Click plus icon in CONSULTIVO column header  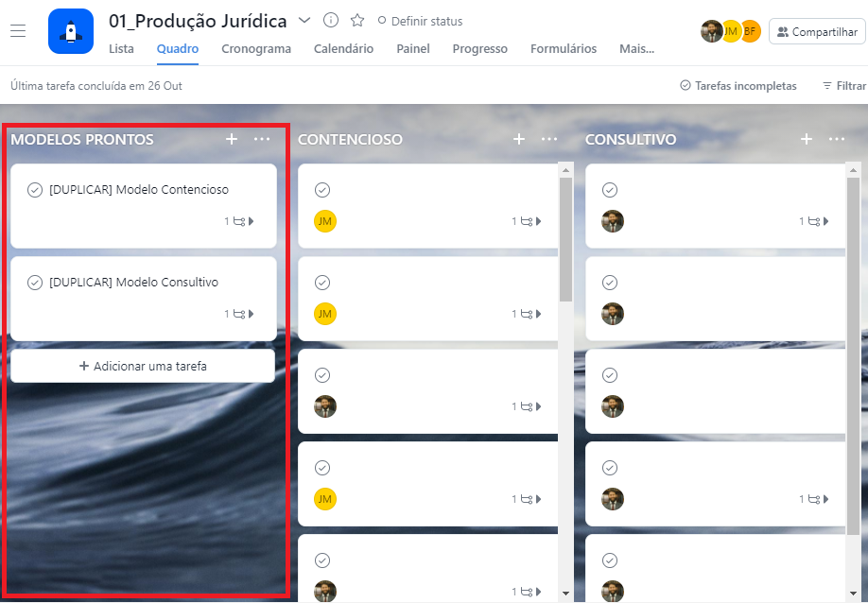[x=807, y=139]
